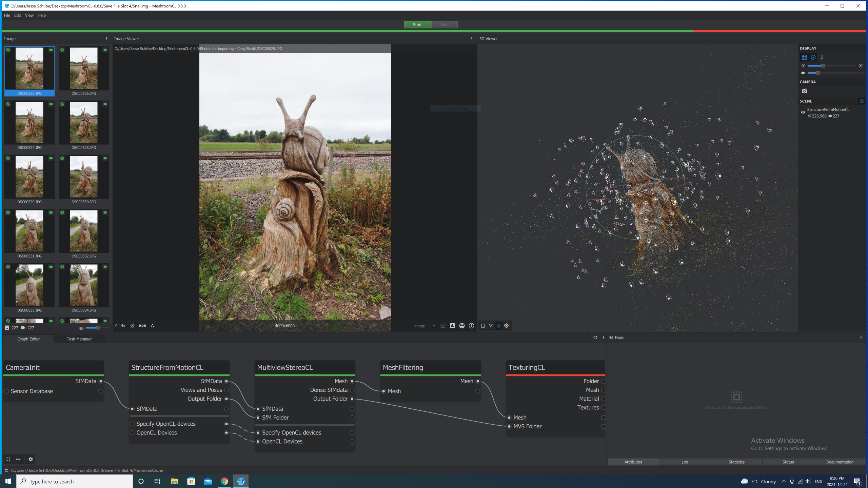868x488 pixels.
Task: Toggle the gizmo circle display button
Action: pyautogui.click(x=813, y=57)
